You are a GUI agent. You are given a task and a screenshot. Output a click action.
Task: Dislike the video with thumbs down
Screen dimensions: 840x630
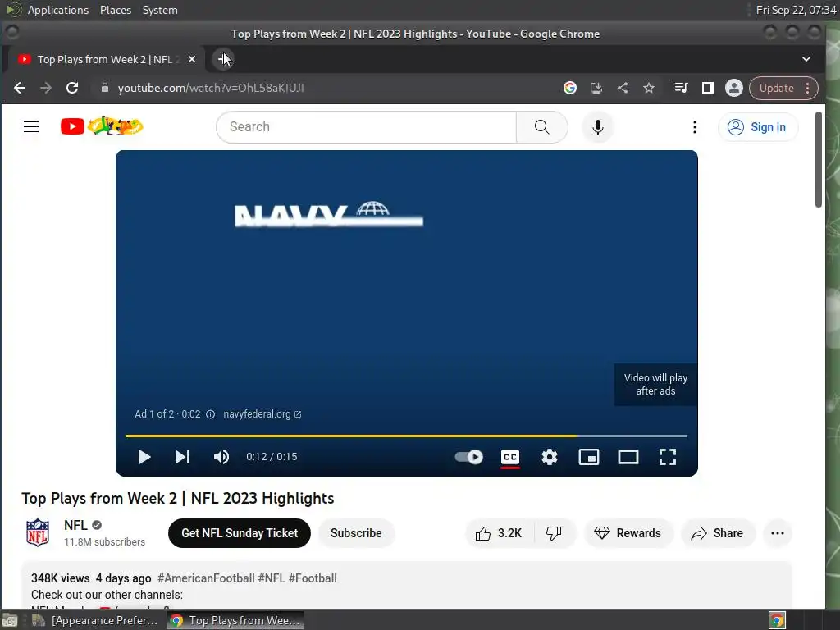click(554, 533)
